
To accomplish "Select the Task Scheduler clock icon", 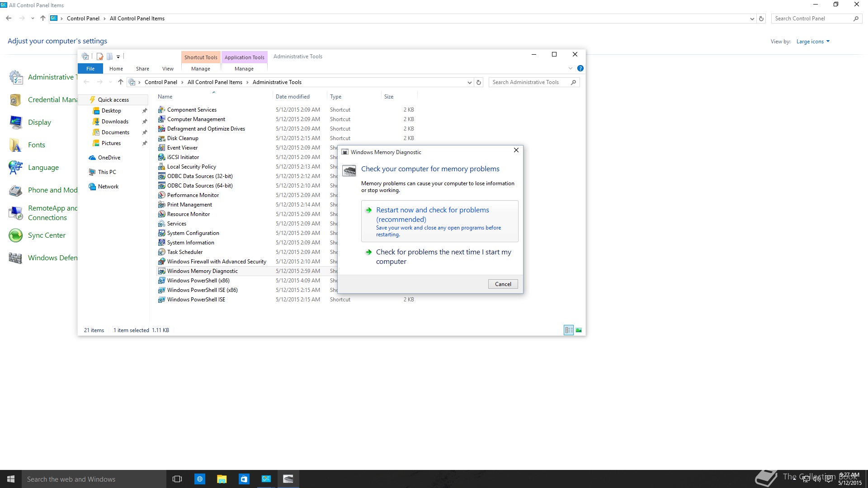I will 161,252.
